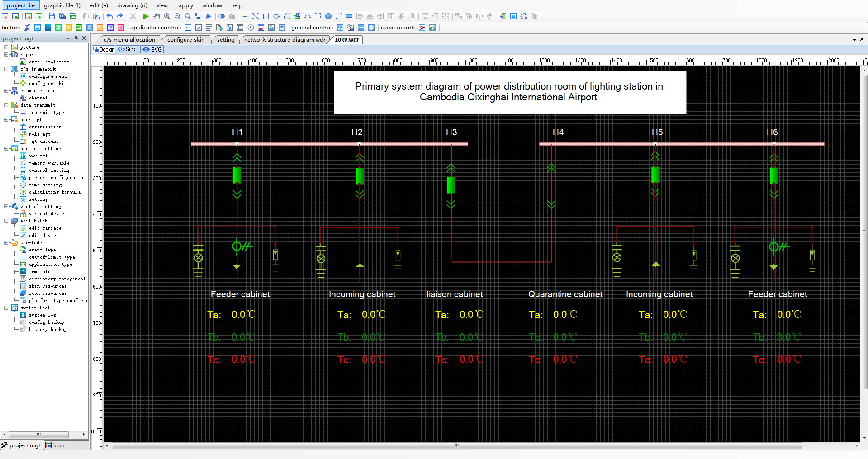Select the rectangle drawing tool
This screenshot has height=459, width=868.
click(x=266, y=16)
